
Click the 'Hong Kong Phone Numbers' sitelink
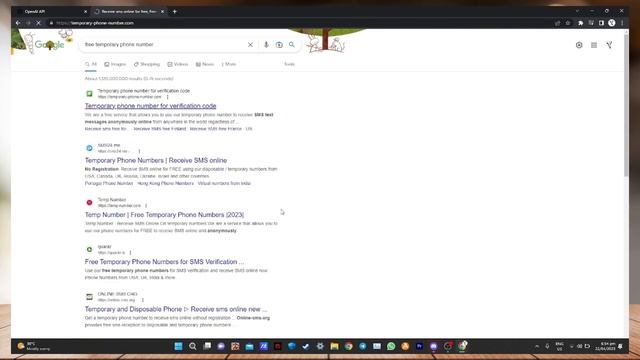click(166, 183)
